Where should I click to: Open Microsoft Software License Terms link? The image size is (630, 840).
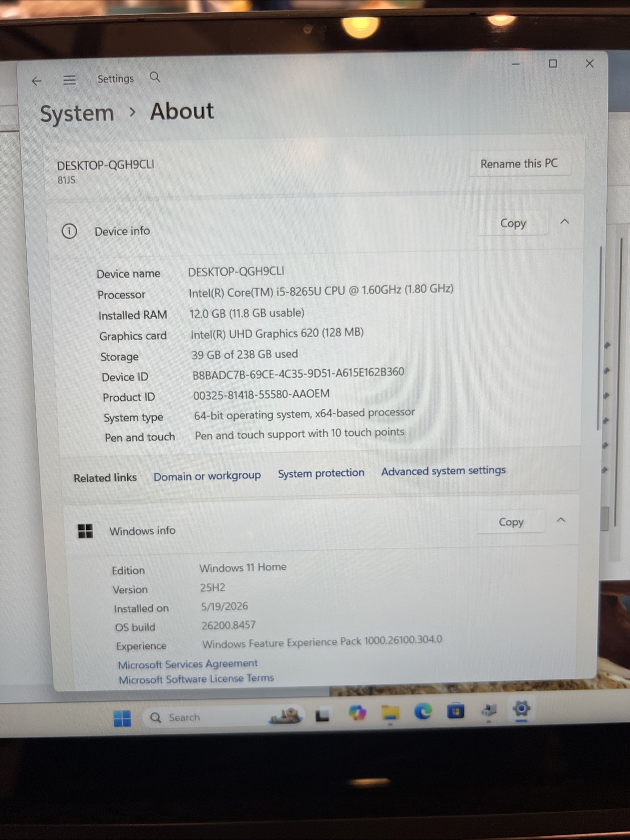click(196, 679)
